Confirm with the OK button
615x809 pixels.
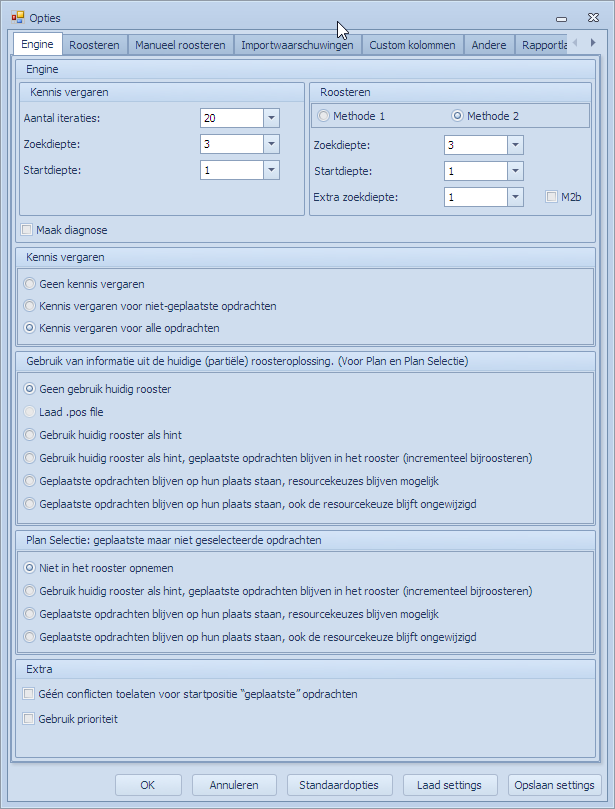148,785
